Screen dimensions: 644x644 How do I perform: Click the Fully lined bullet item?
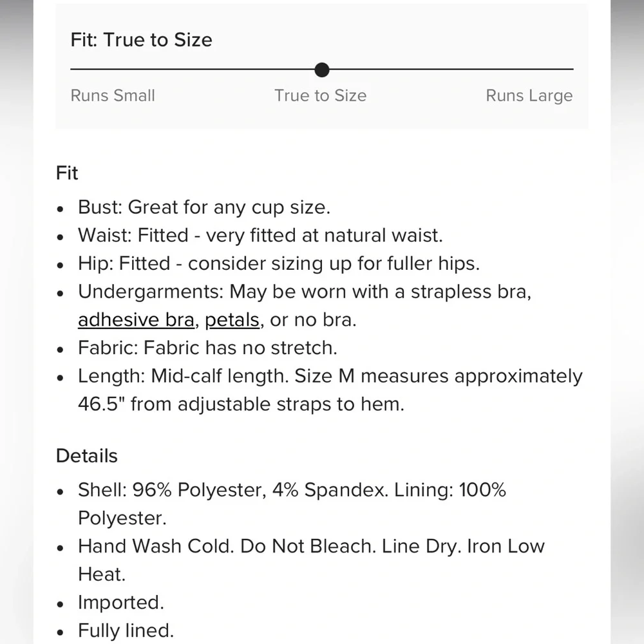tap(126, 630)
